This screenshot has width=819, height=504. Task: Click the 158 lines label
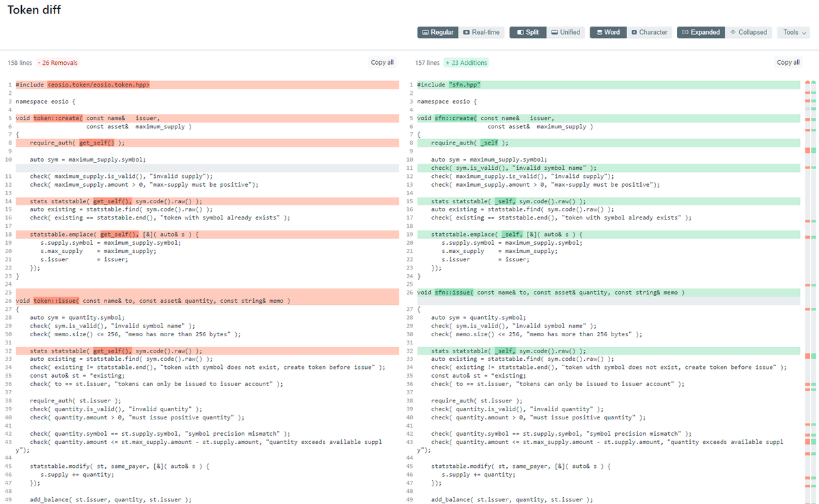pos(20,63)
